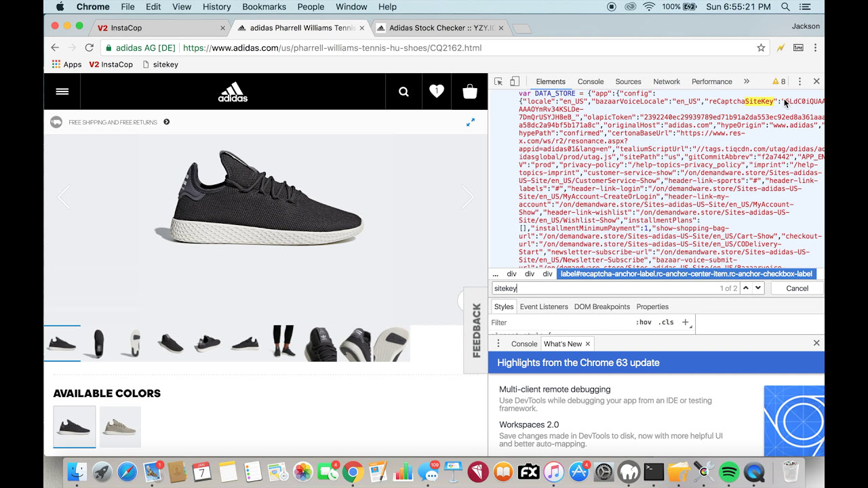Cancel the DevTools search
Image resolution: width=868 pixels, height=488 pixels.
coord(797,288)
